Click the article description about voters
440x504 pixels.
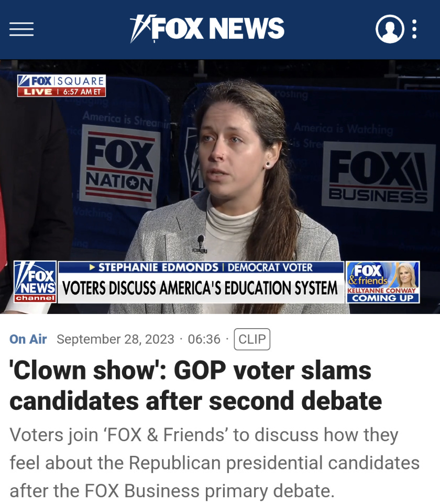pyautogui.click(x=215, y=463)
